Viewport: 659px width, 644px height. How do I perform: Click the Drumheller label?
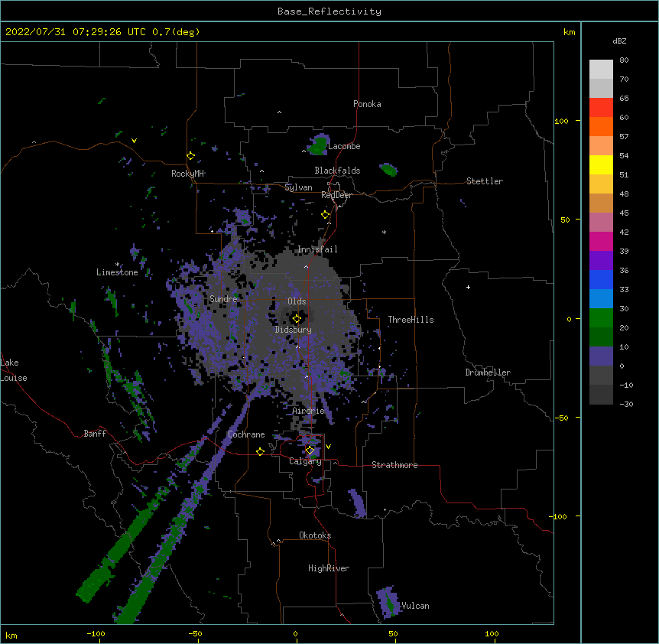[488, 372]
